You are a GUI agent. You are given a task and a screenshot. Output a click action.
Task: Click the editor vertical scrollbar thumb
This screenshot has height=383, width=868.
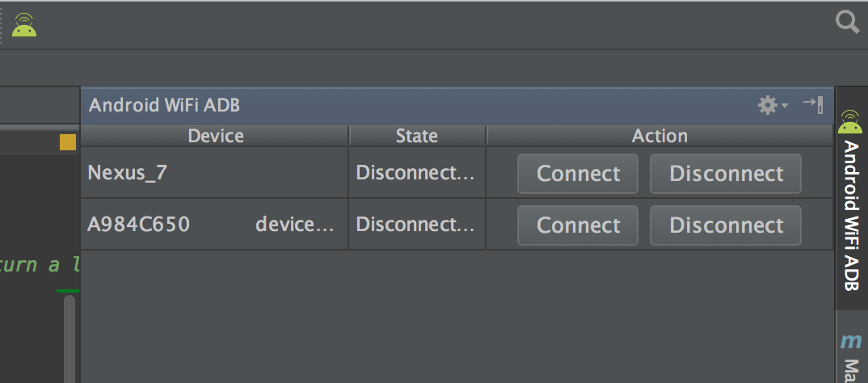[70, 339]
